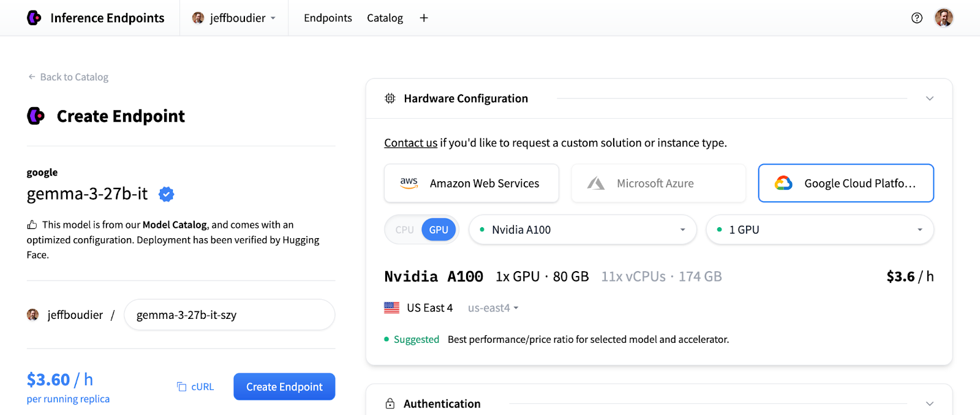The height and width of the screenshot is (415, 980).
Task: Open the us-east4 region dropdown
Action: pos(493,308)
